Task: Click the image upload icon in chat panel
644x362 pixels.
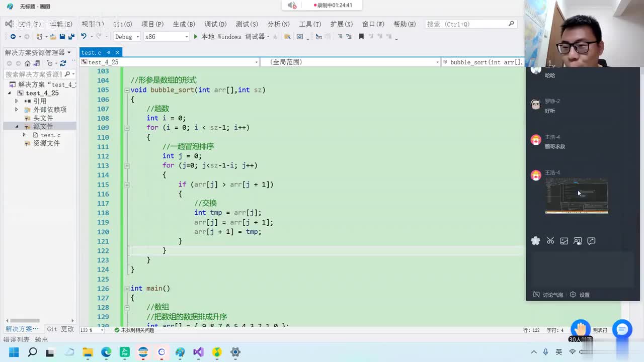Action: pos(564,241)
